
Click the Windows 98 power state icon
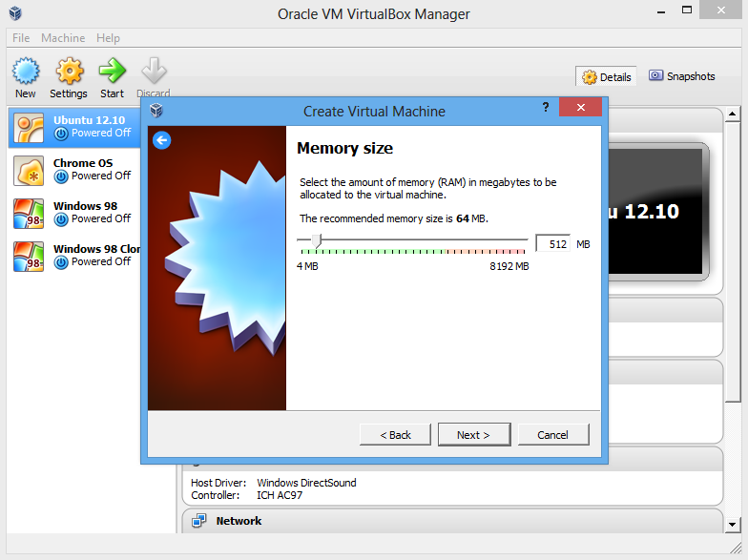point(61,219)
